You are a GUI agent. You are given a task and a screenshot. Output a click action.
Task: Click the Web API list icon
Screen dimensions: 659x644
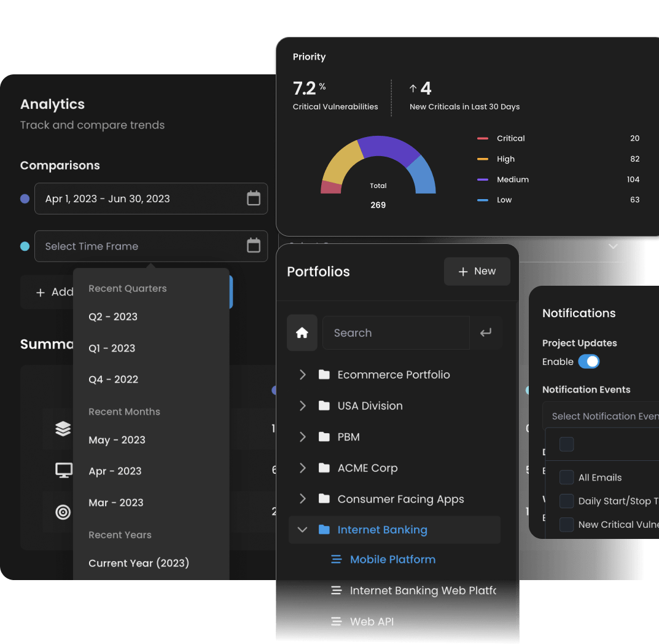coord(336,621)
